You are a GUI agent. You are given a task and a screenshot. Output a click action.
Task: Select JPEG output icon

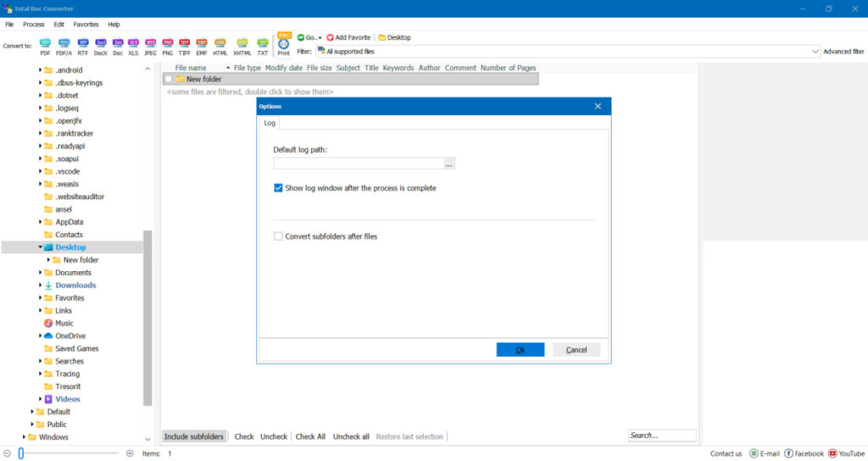point(150,47)
